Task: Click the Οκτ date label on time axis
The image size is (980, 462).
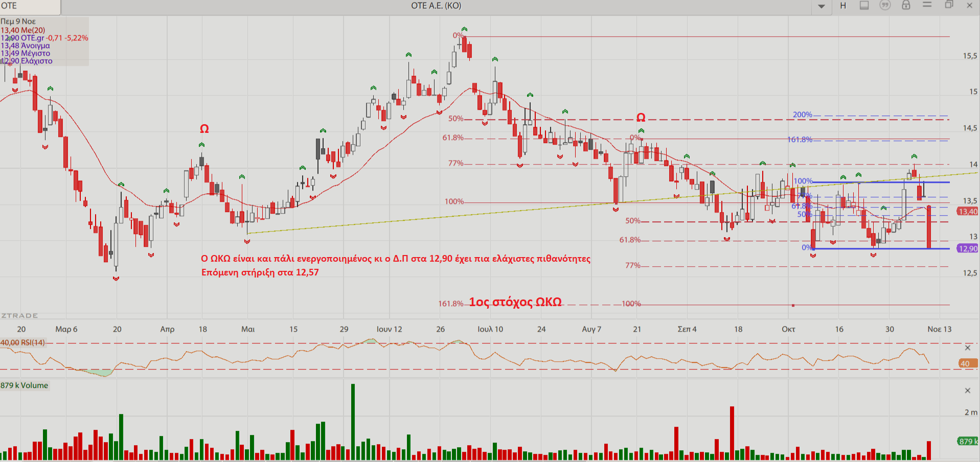Action: coord(788,329)
